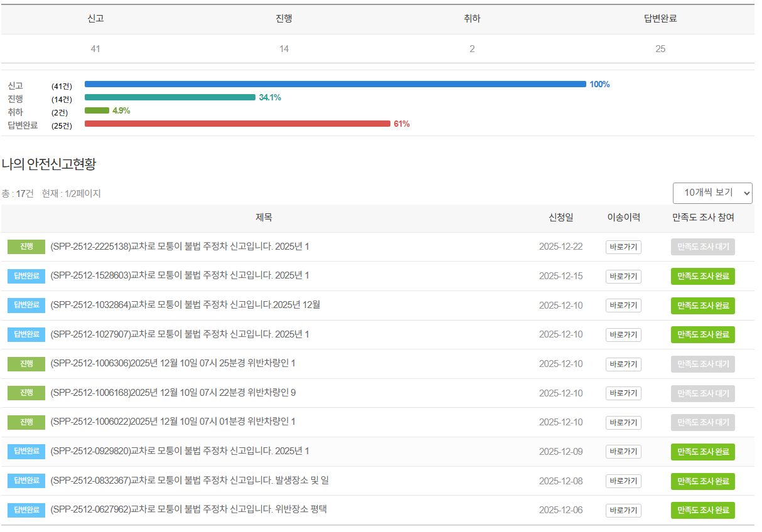Viewport: 762px width, 532px height.
Task: Click 만족도 조사 대기 for SPP-2512-1006306
Action: (x=702, y=364)
